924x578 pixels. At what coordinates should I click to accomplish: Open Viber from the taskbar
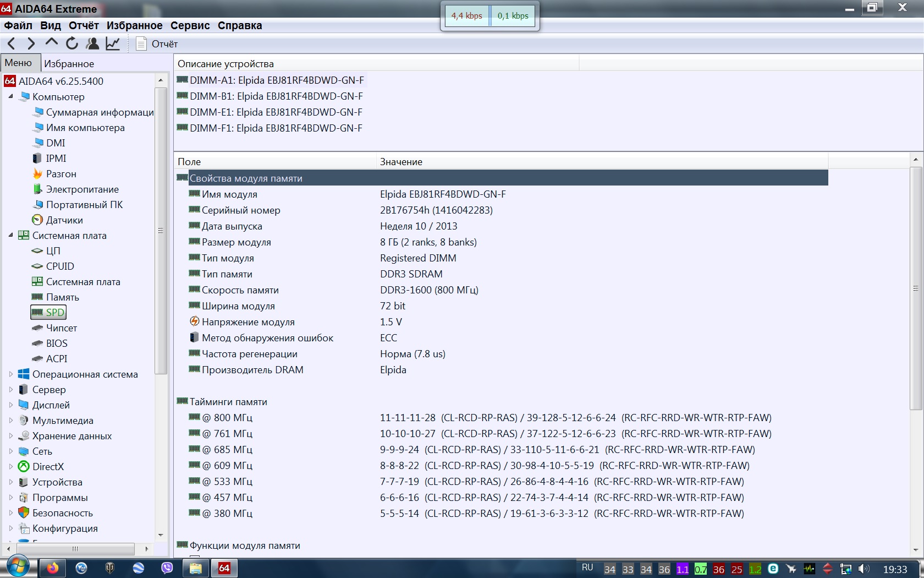point(167,568)
